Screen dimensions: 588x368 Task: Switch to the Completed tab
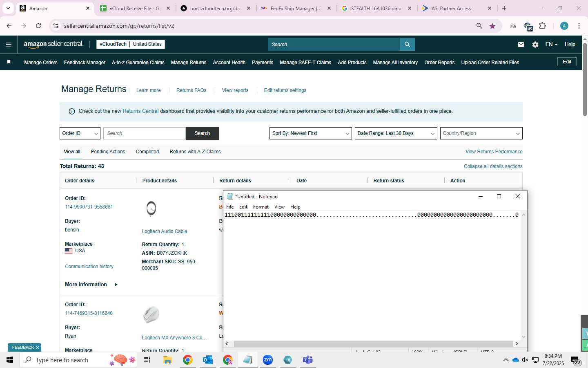(x=147, y=152)
